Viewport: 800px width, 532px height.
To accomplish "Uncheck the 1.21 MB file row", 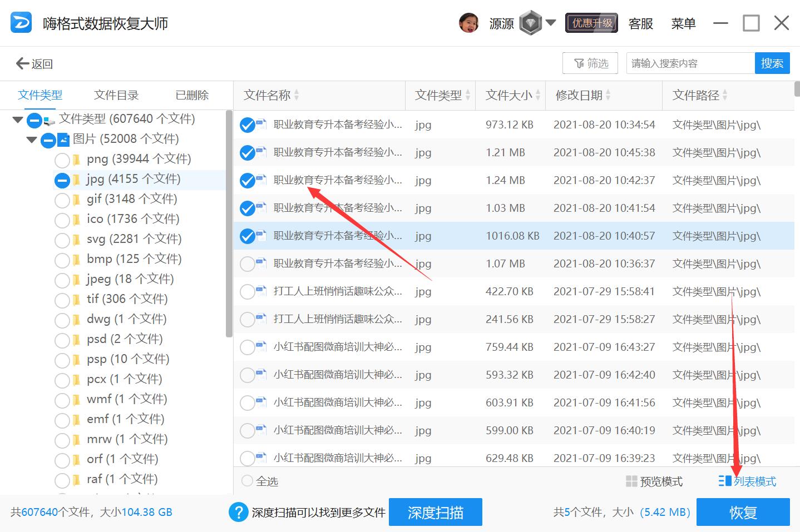I will [248, 153].
